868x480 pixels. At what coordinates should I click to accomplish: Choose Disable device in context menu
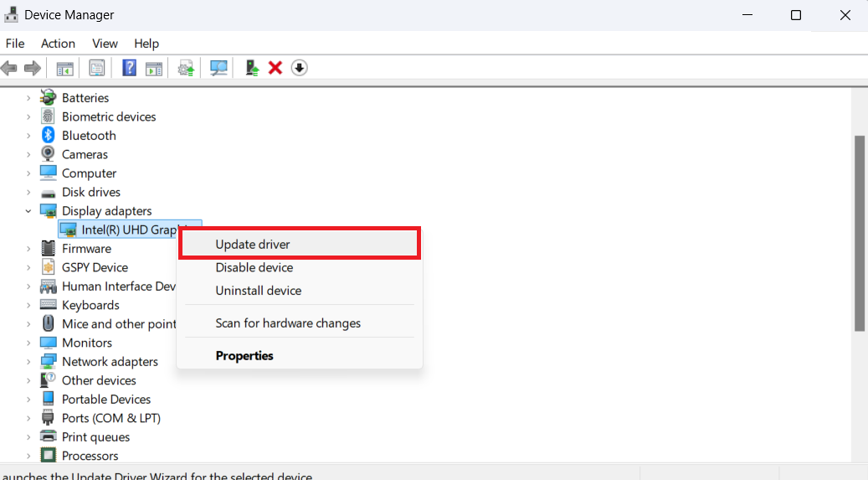(300, 268)
